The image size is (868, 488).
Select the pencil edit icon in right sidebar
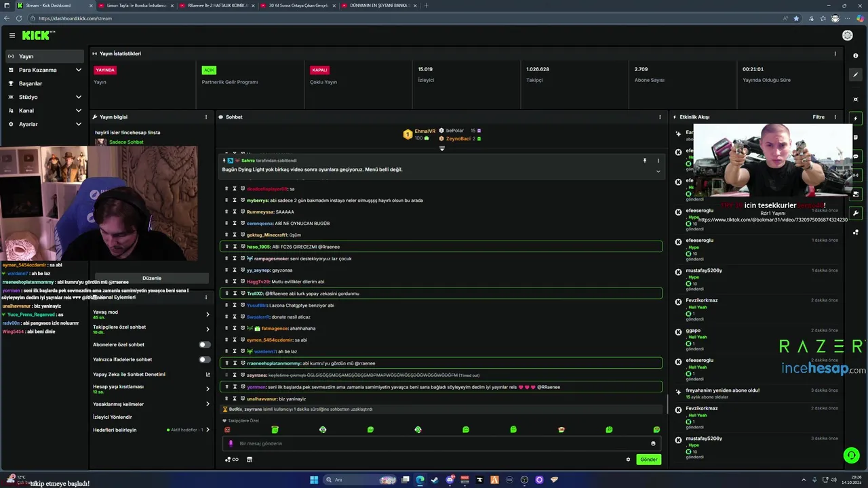tap(856, 75)
